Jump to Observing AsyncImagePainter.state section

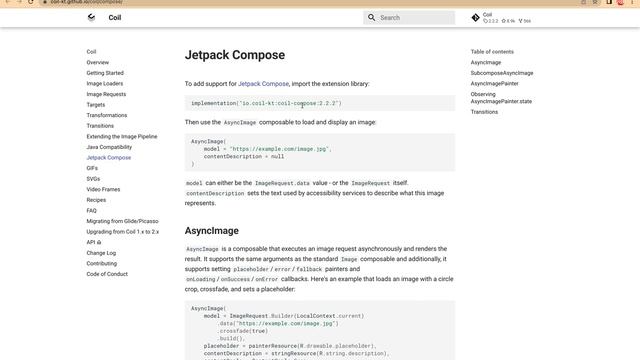pyautogui.click(x=501, y=98)
